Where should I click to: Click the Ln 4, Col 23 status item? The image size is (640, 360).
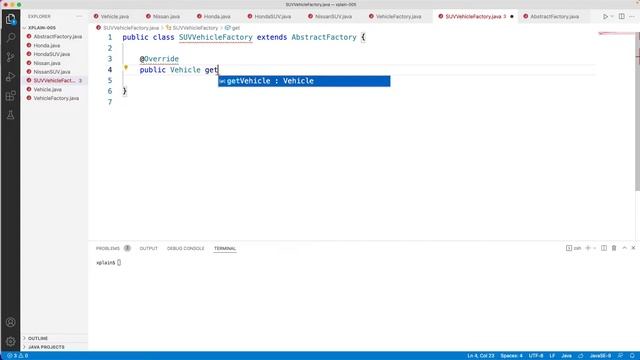point(480,356)
